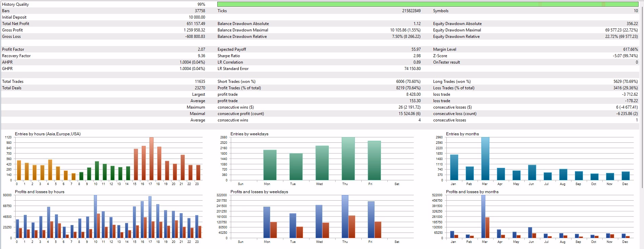Click the Balance Drawdown Relative value
This screenshot has height=249, width=644.
click(x=406, y=37)
